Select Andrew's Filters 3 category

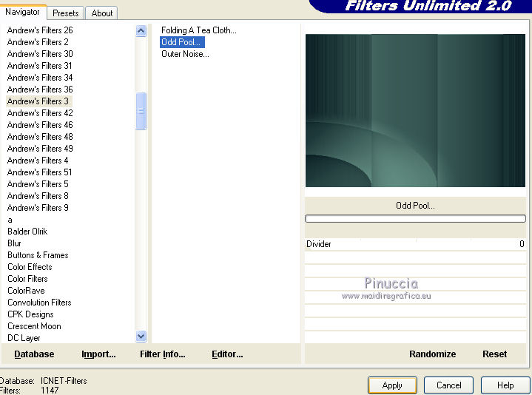[x=38, y=101]
